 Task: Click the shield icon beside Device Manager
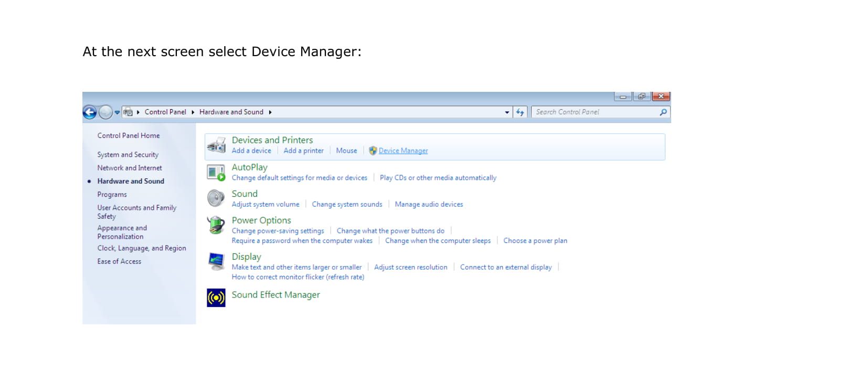click(x=373, y=151)
